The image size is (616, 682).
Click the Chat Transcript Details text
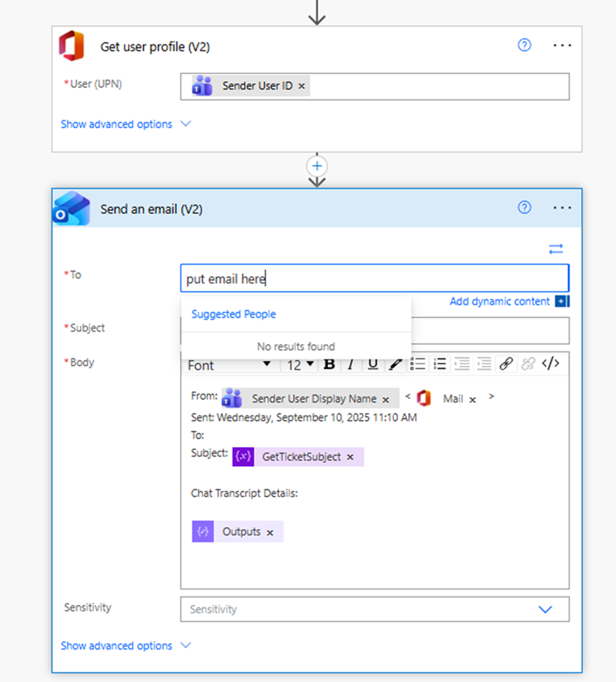pos(244,493)
